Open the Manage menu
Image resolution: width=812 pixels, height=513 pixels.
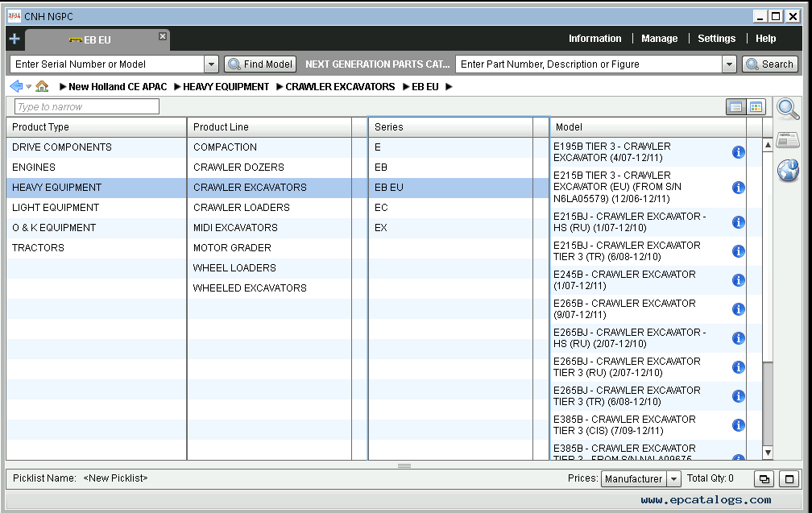coord(659,39)
